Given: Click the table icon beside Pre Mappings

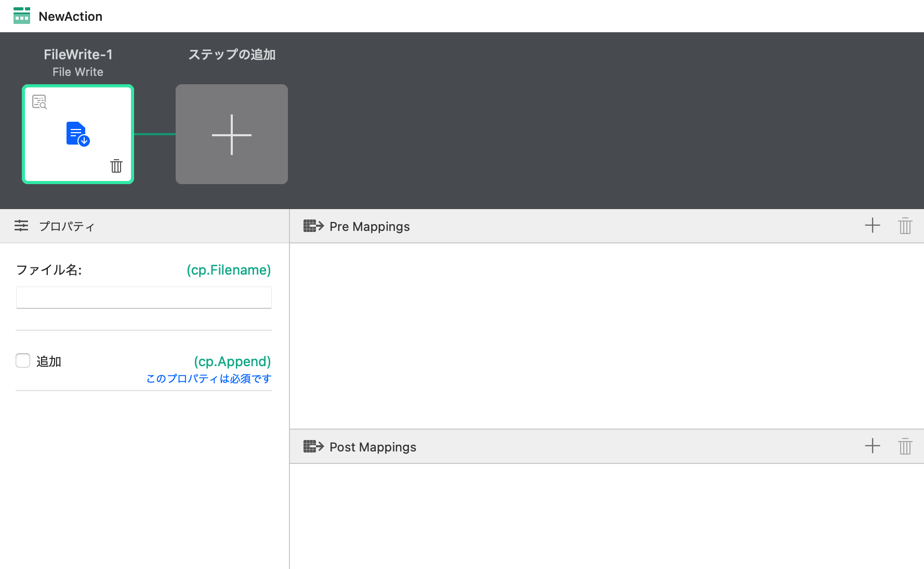Looking at the screenshot, I should click(314, 226).
